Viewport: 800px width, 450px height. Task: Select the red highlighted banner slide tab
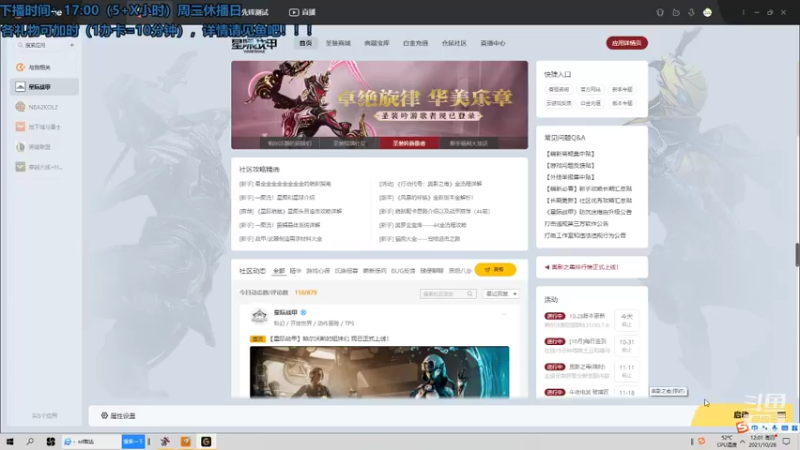tap(409, 143)
